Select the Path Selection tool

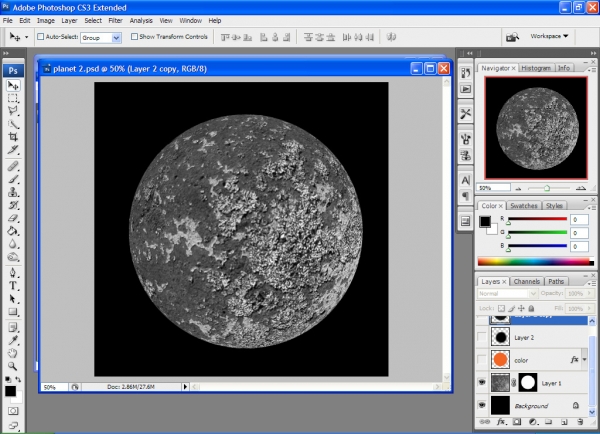pos(13,299)
